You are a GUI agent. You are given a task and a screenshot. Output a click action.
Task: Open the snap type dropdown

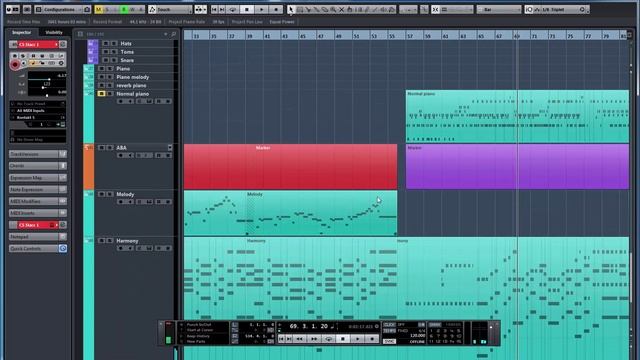(x=456, y=9)
